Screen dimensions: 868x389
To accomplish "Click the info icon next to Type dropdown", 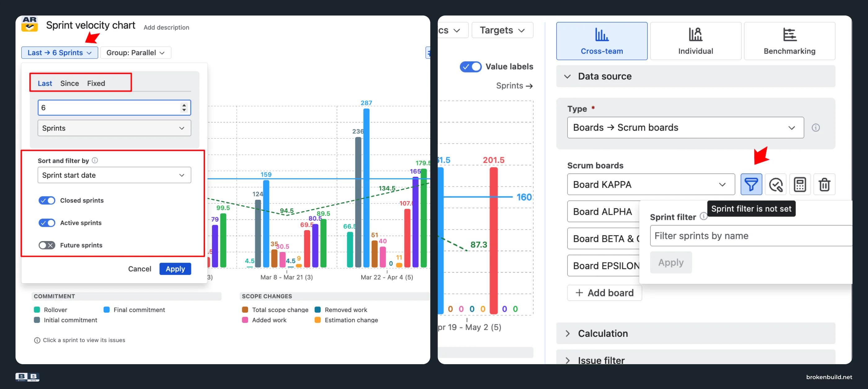I will [x=815, y=127].
